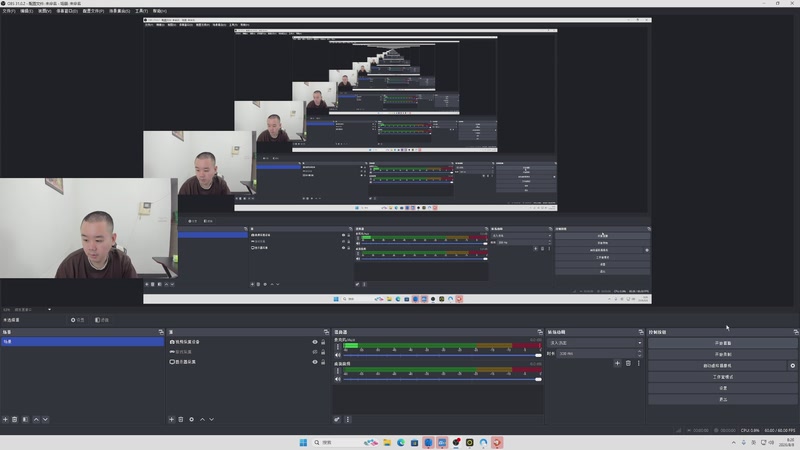Delete scene transition with trash icon
Viewport: 800px width, 450px height.
pos(628,363)
